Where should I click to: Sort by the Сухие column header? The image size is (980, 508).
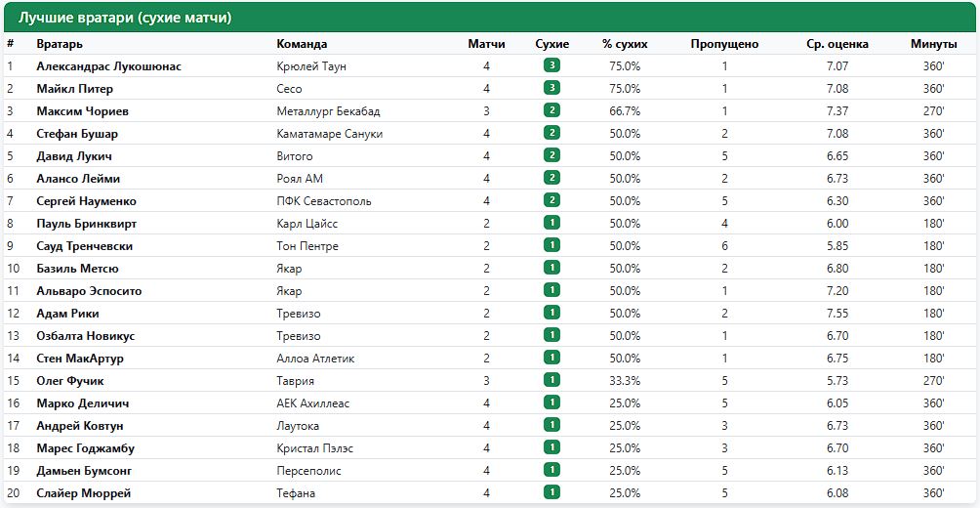pos(552,44)
